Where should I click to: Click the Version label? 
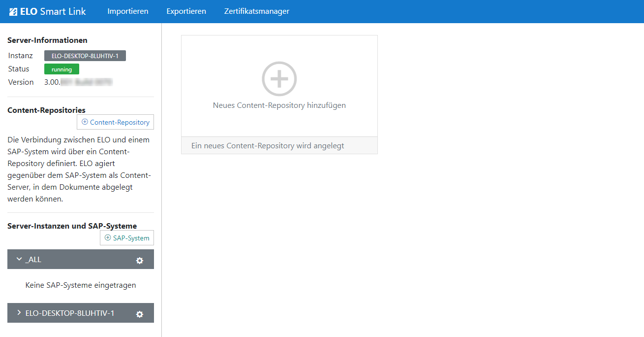21,82
